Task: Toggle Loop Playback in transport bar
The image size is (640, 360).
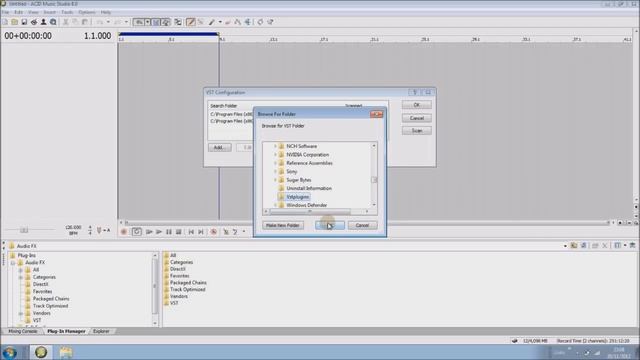Action: point(137,232)
